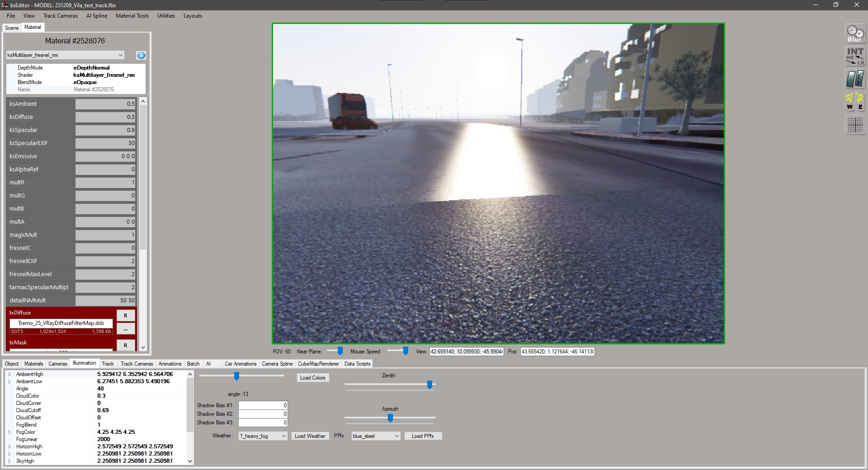
Task: Switch to the Materials tab
Action: [34, 364]
